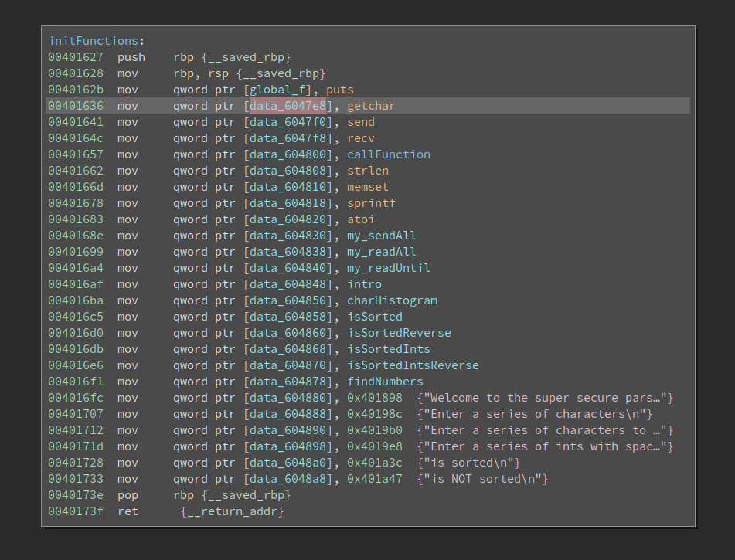Click the puts symbol reference
735x560 pixels.
341,89
